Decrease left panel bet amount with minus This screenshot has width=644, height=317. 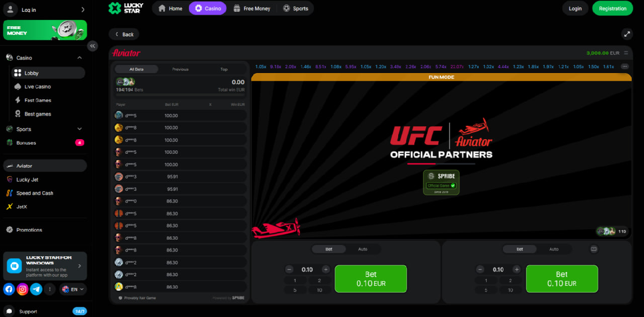tap(289, 269)
